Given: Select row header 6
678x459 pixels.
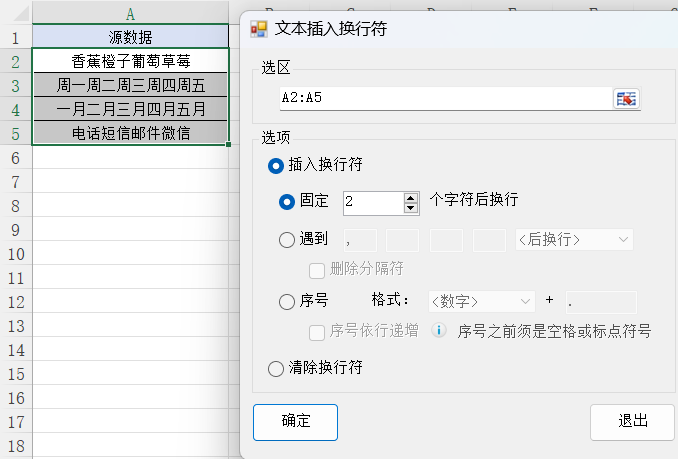Looking at the screenshot, I should [16, 158].
